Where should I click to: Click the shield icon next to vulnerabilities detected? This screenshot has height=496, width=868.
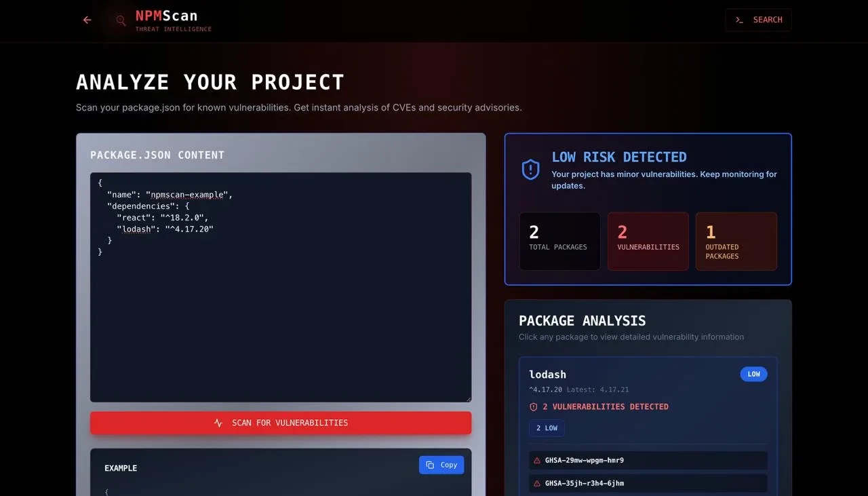(533, 406)
